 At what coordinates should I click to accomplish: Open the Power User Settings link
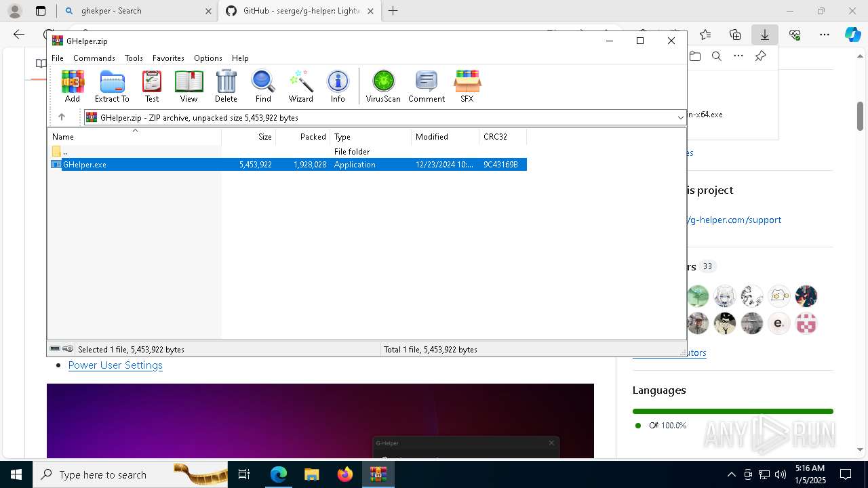coord(115,365)
